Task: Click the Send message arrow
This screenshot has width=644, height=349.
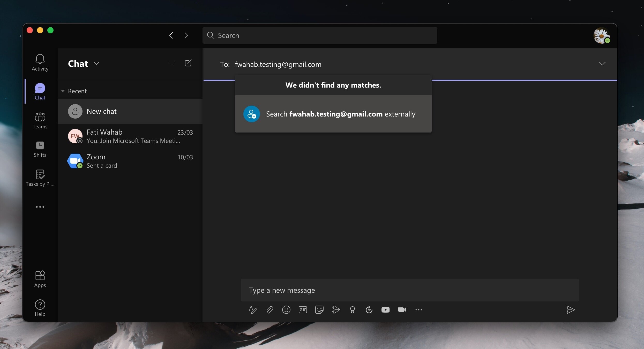Action: (x=571, y=309)
